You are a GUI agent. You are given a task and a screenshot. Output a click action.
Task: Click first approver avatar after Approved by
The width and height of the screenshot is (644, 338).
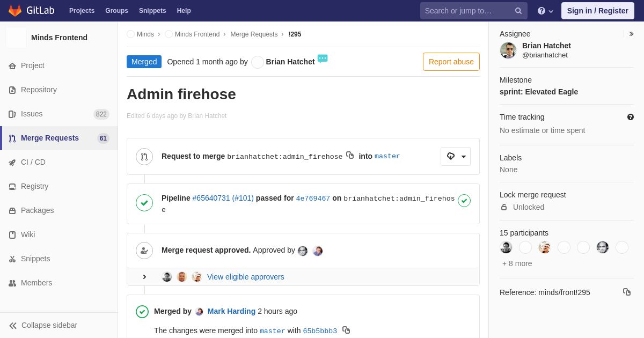point(303,251)
